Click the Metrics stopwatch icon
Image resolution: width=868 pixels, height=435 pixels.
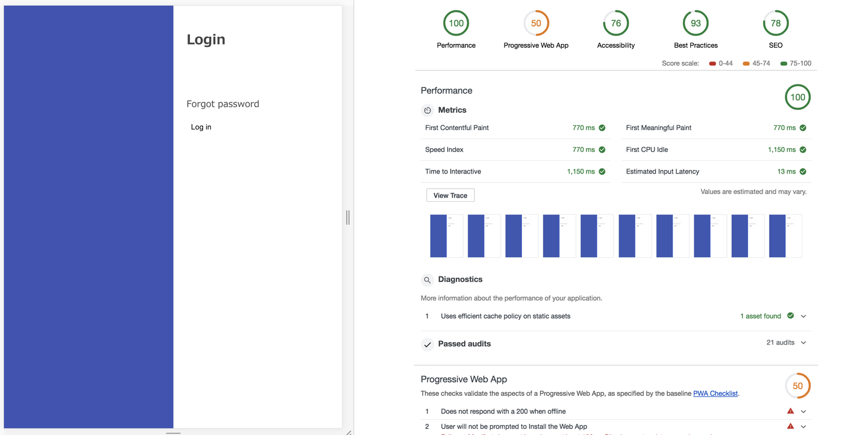[x=427, y=110]
